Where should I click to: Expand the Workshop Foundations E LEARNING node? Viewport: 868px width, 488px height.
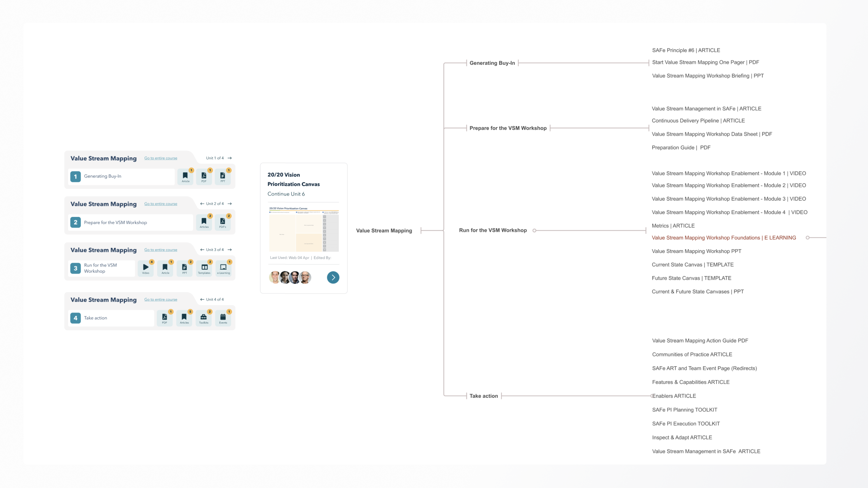[807, 238]
